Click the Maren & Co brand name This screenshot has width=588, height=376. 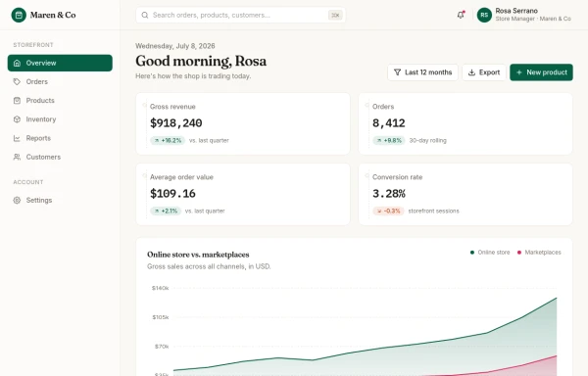(x=53, y=15)
